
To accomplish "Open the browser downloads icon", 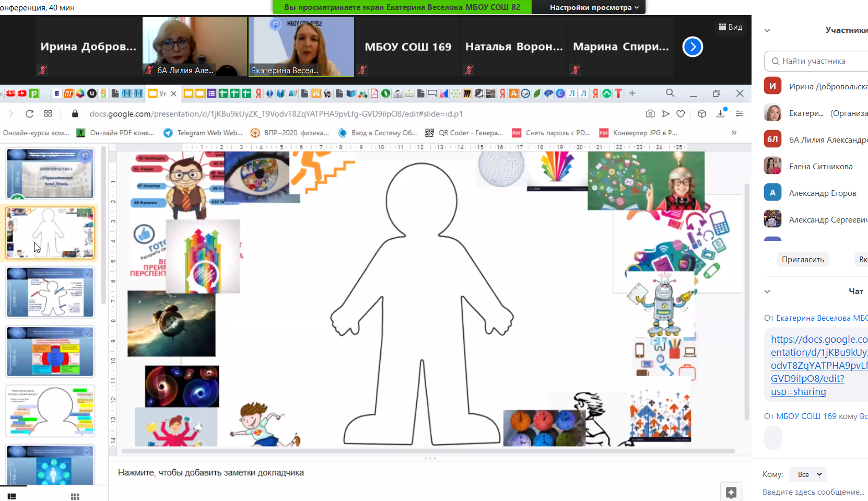I will [x=721, y=114].
